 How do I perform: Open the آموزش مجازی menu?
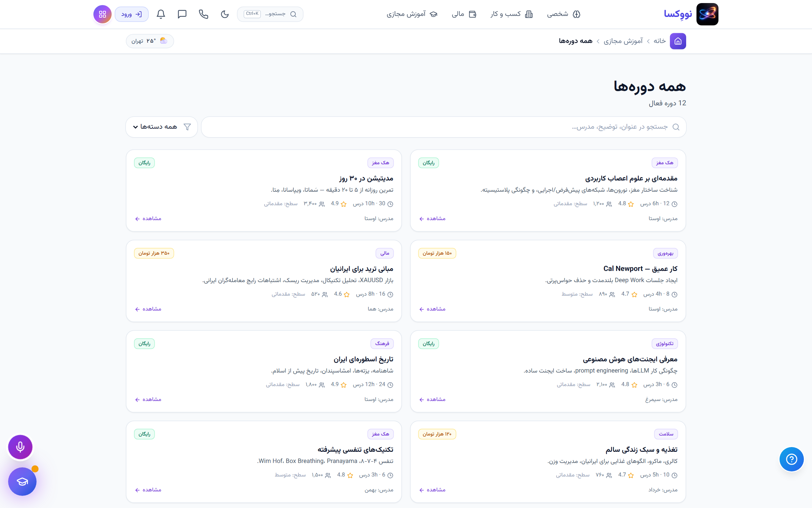point(412,14)
